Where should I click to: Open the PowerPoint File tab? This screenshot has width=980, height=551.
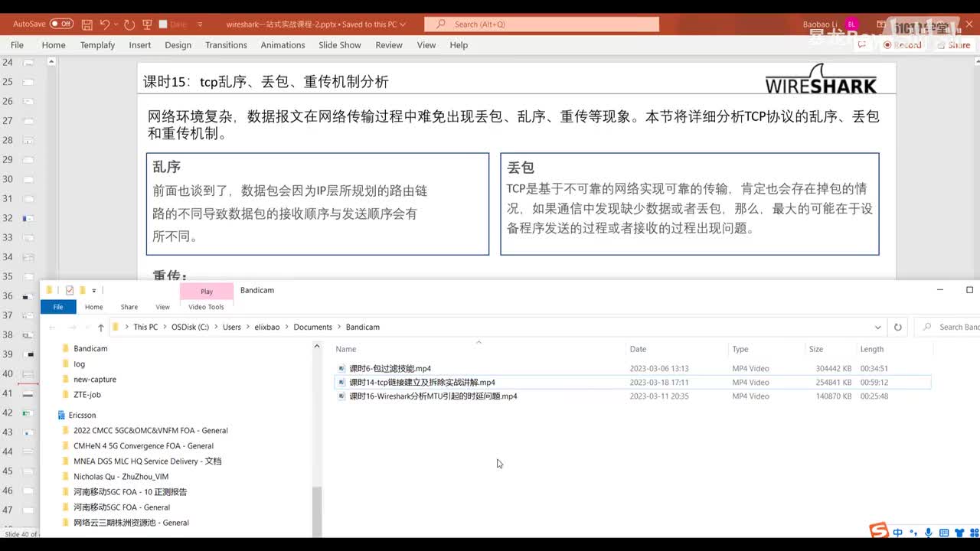pos(17,45)
